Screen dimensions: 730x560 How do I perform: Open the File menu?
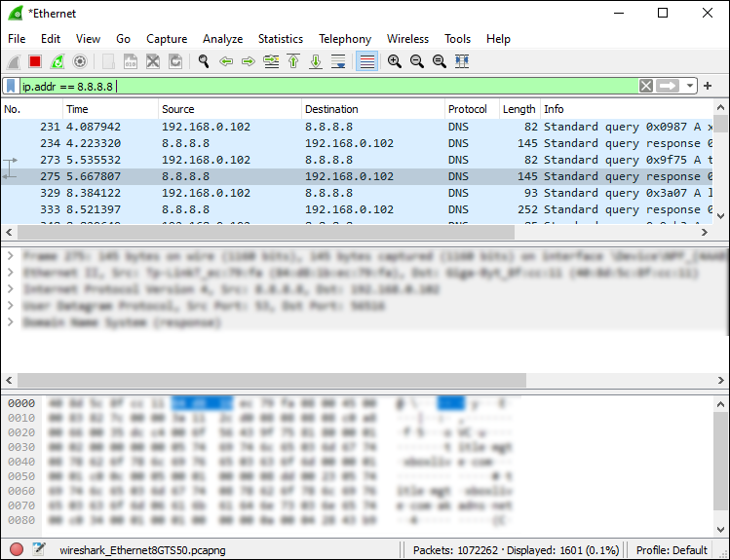tap(17, 39)
